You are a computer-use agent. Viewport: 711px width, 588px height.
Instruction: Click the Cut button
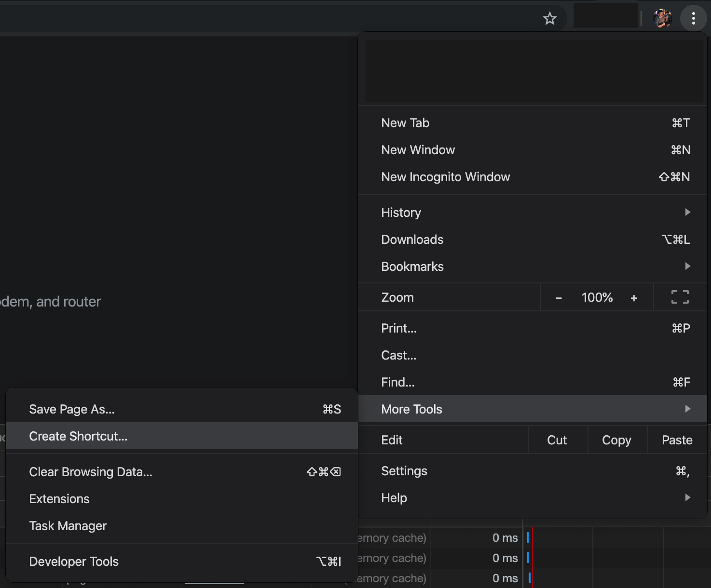558,440
